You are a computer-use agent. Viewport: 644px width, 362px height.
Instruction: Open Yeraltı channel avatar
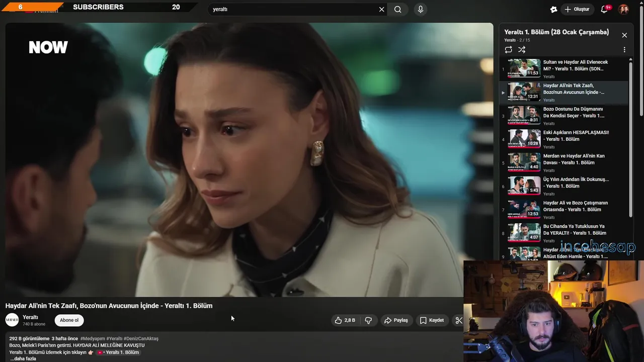12,320
